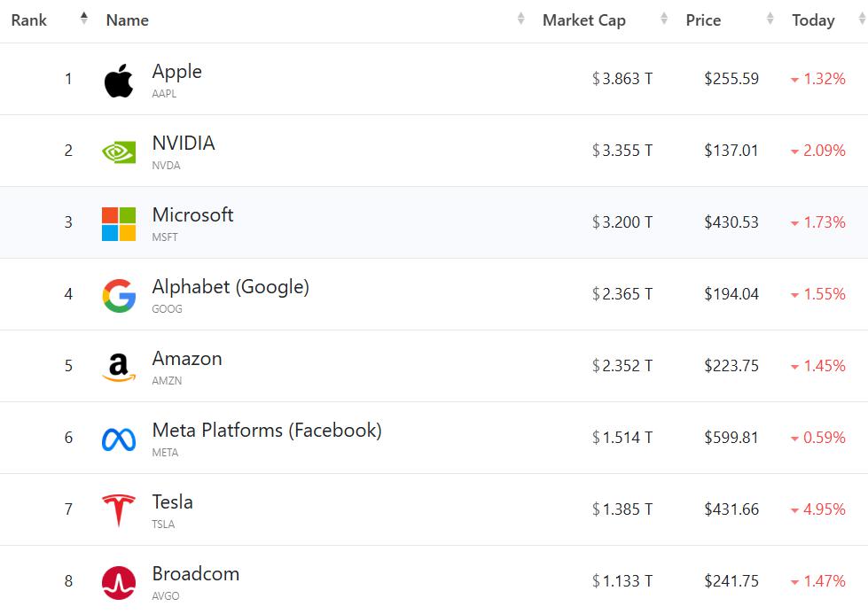Sort table by Rank column
The image size is (868, 614).
pyautogui.click(x=84, y=19)
